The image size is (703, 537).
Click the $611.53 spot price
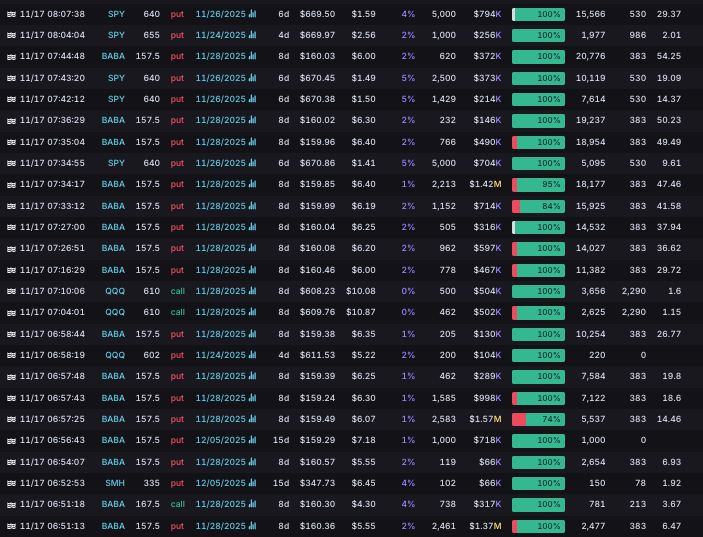pos(317,355)
